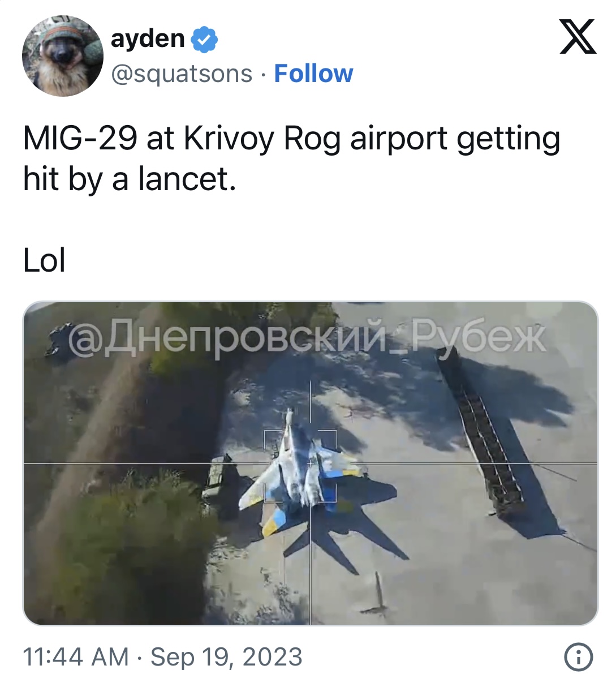616x674 pixels.
Task: Click "hit by a lancet." text line
Action: [130, 179]
